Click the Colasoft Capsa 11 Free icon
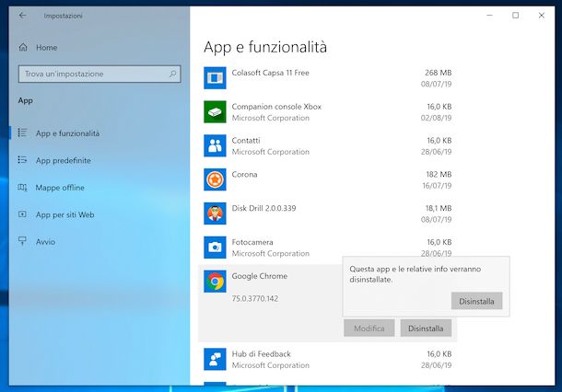Image resolution: width=562 pixels, height=392 pixels. [x=215, y=78]
